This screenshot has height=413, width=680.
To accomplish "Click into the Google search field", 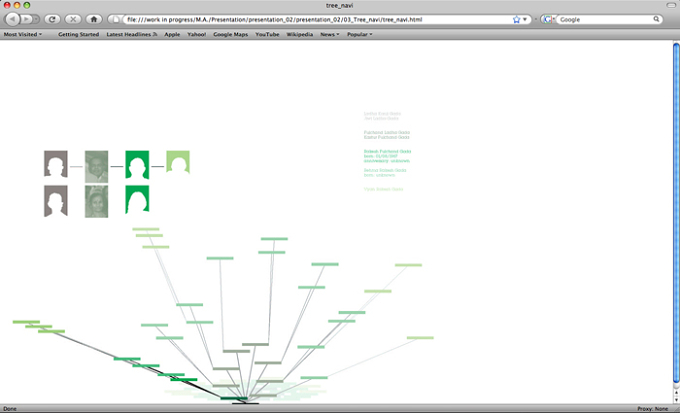I will click(x=605, y=20).
